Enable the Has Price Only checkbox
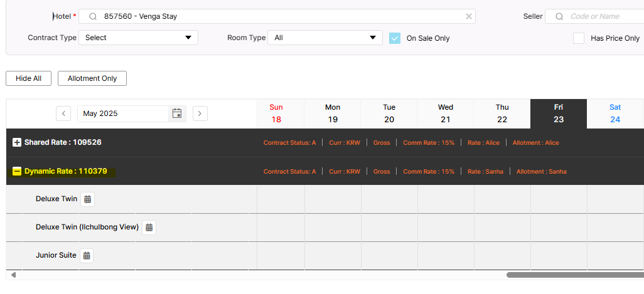Screen dimensions: 644x294 (578, 38)
